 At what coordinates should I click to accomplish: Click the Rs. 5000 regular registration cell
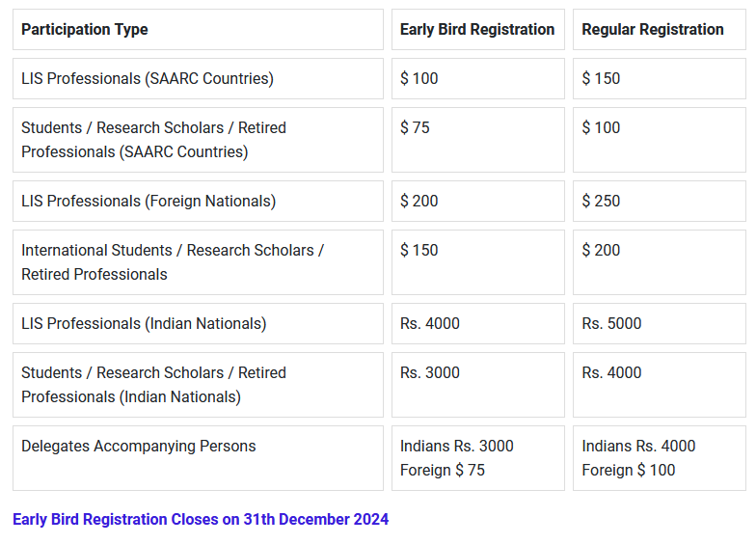[660, 324]
